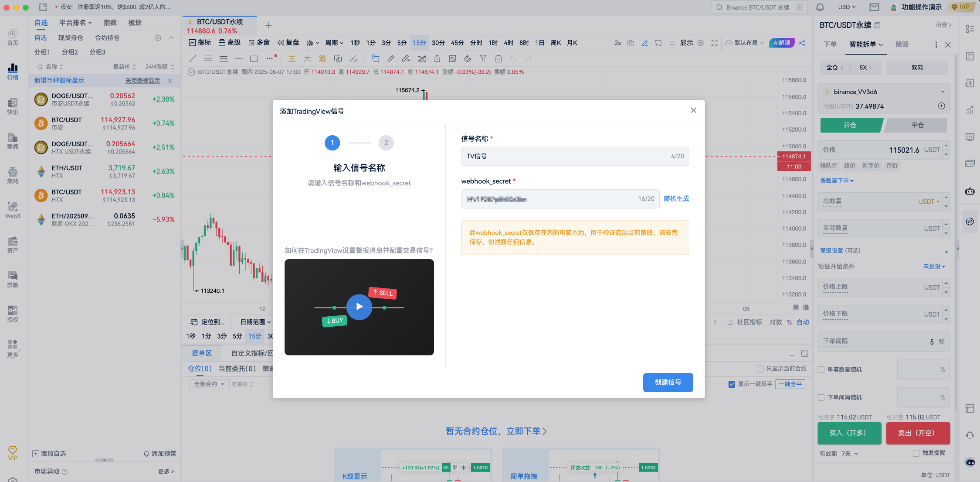Click the 创建信号 button

tap(668, 383)
